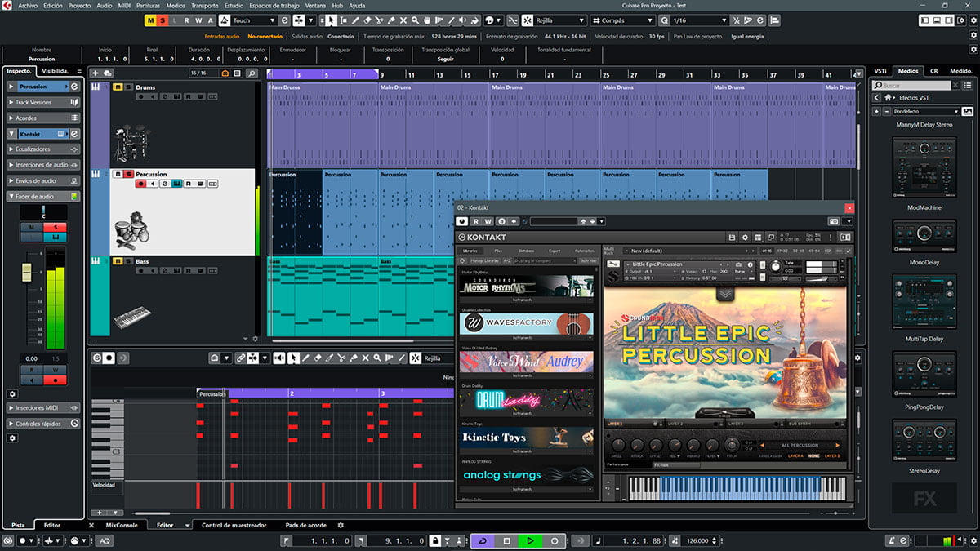Click the Tune knob in Little Epic Percussion header
Image resolution: width=980 pixels, height=551 pixels.
[775, 266]
